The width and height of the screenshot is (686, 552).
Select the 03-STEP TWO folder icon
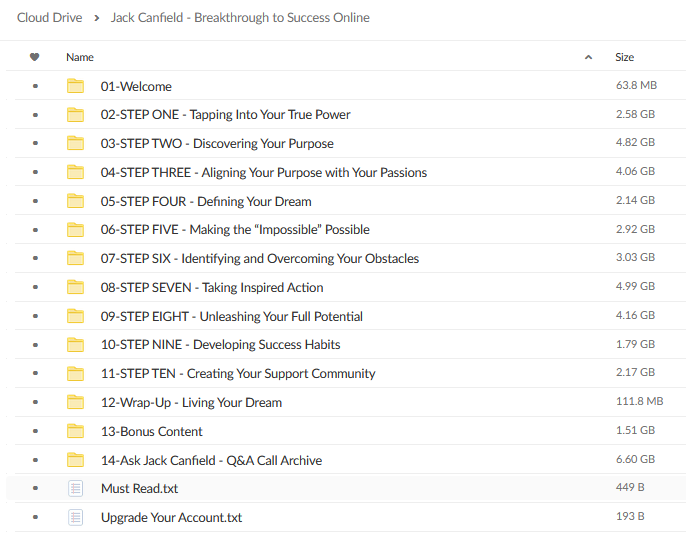(x=76, y=143)
